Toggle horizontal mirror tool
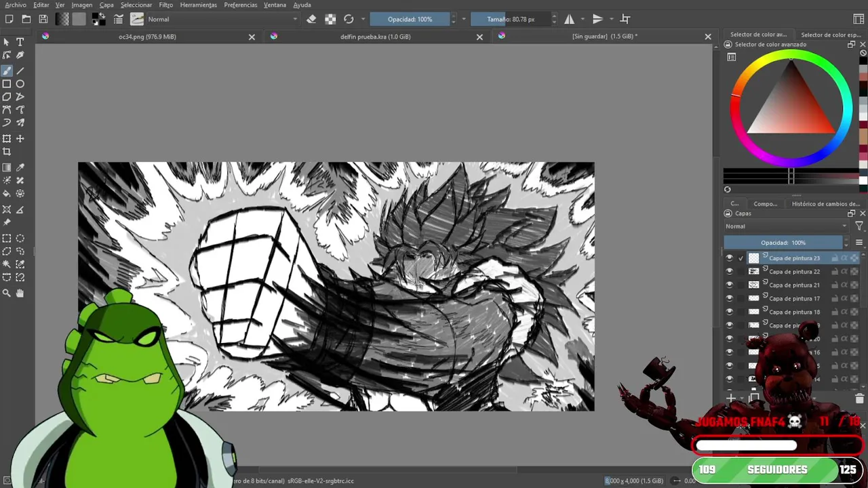This screenshot has height=488, width=868. 570,19
